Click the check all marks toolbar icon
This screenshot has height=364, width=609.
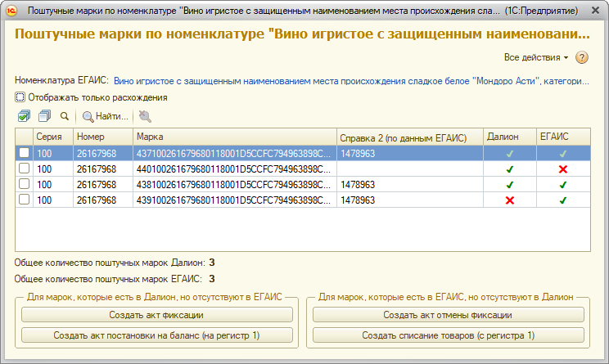pos(24,116)
